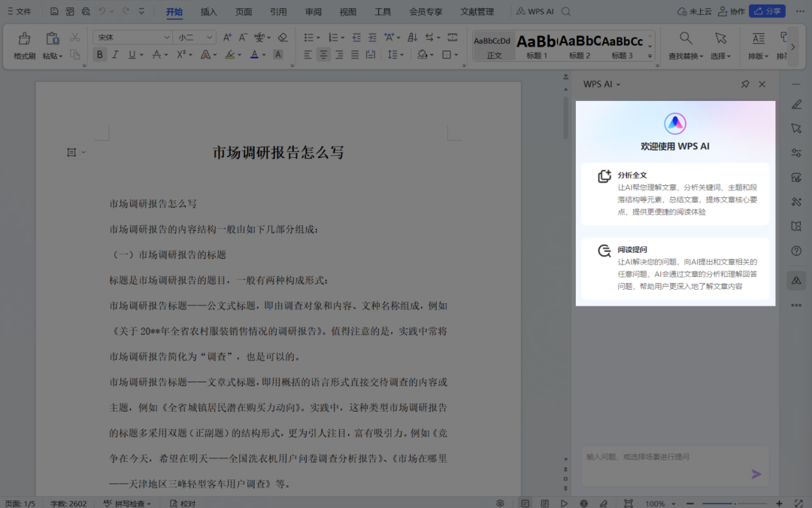
Task: Expand the styles gallery more arrow
Action: click(x=650, y=56)
